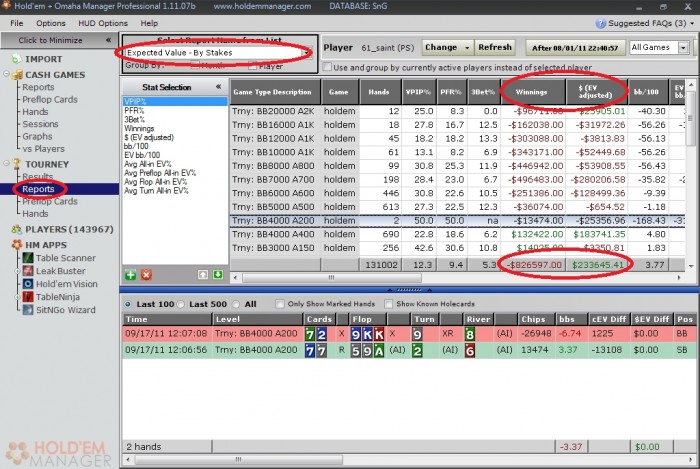700x469 pixels.
Task: Check Use and group by active players
Action: click(327, 67)
